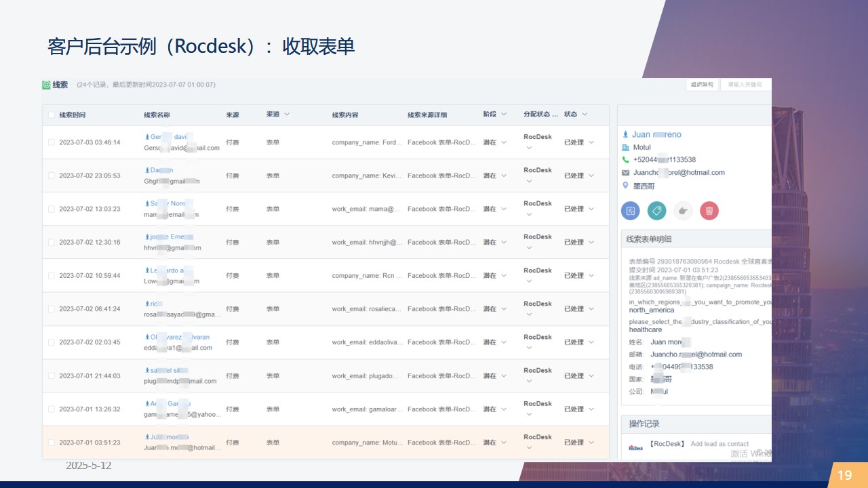Click the gray pointing-hand assign icon

pos(683,211)
